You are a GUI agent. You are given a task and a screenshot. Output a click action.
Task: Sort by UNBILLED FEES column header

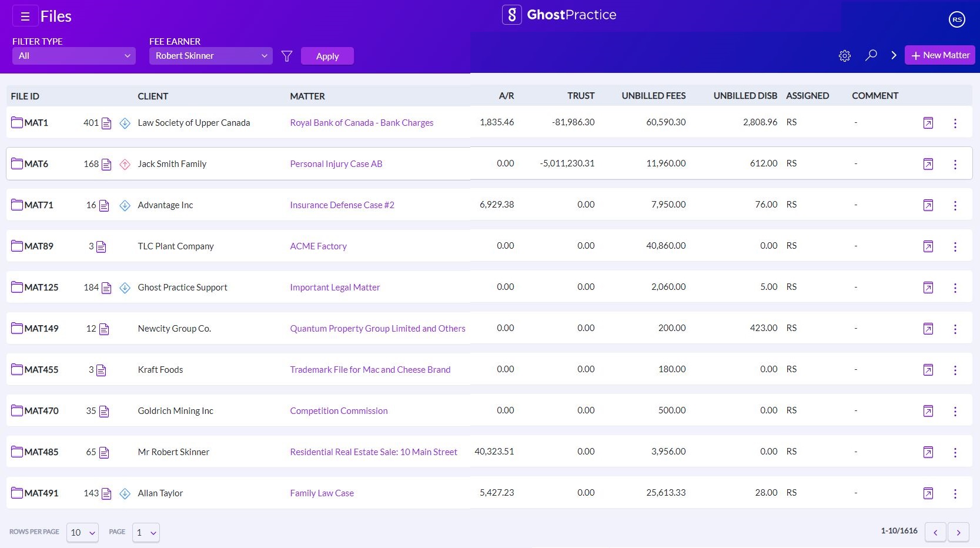(x=654, y=96)
